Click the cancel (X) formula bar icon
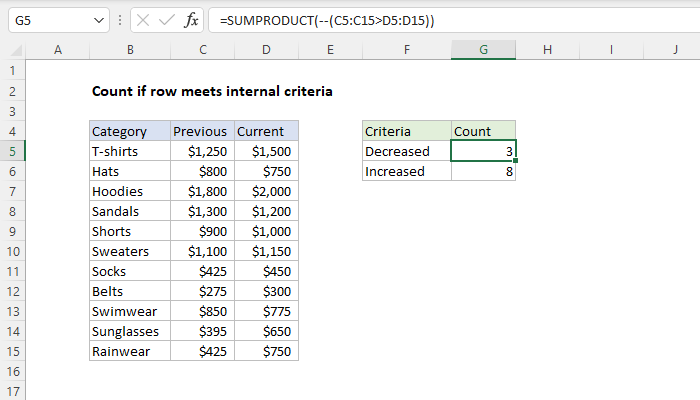 click(x=145, y=20)
